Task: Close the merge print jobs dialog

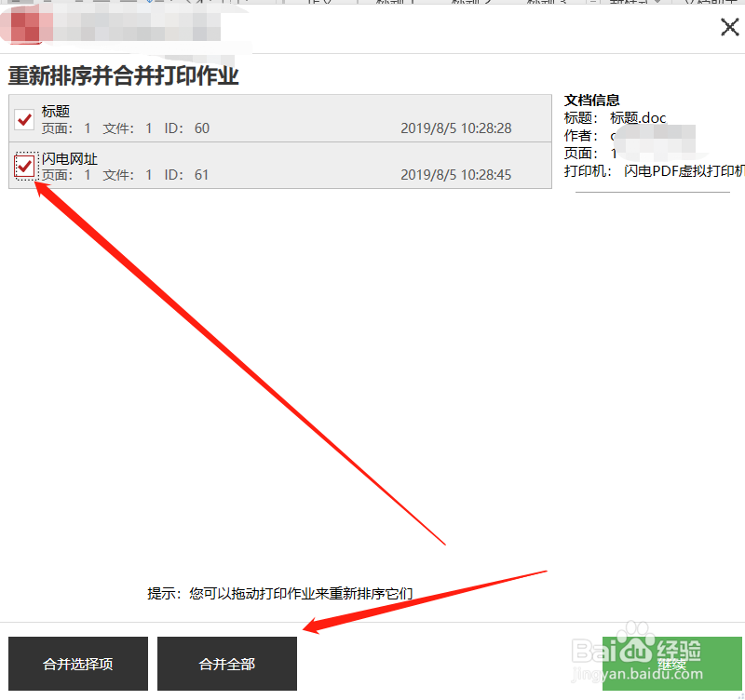Action: tap(730, 27)
